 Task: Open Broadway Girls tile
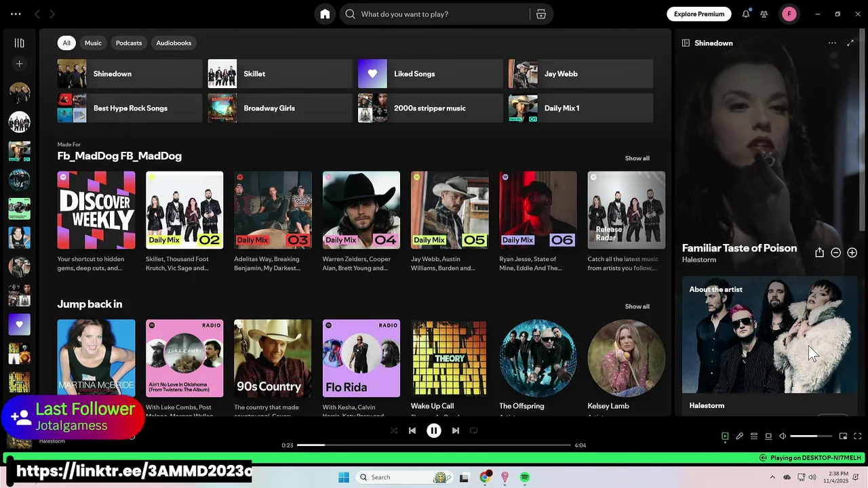tap(280, 108)
